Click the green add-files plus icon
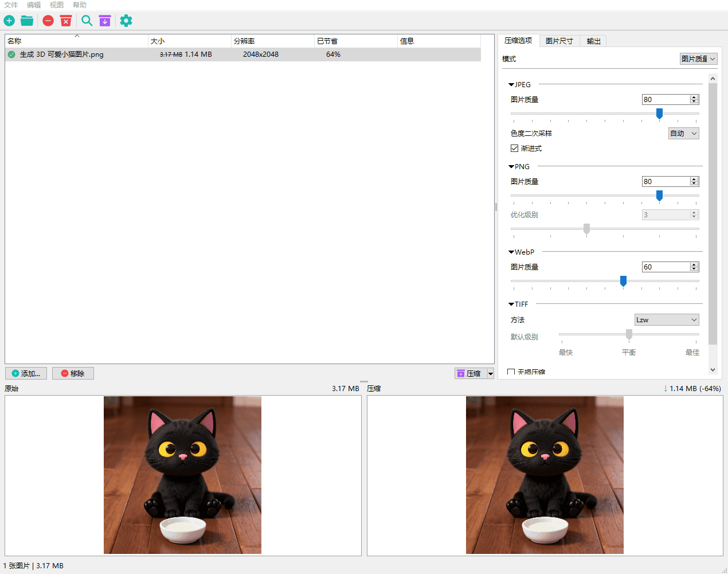Image resolution: width=728 pixels, height=574 pixels. [9, 21]
